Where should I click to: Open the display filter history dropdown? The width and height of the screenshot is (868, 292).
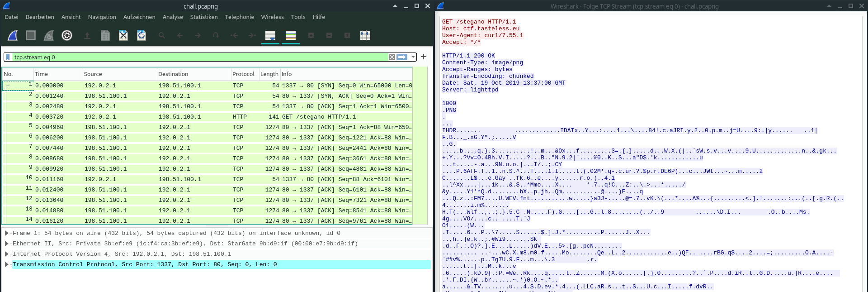coord(413,57)
